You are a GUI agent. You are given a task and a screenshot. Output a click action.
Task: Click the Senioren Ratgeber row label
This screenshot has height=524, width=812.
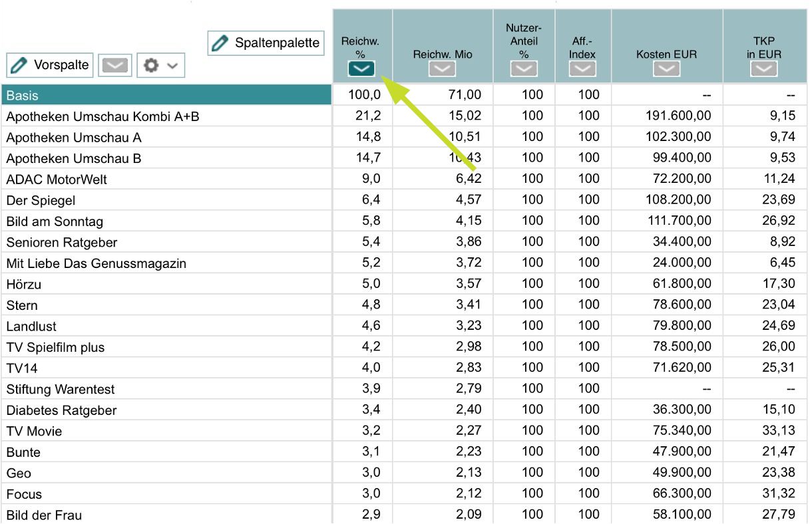tap(62, 243)
